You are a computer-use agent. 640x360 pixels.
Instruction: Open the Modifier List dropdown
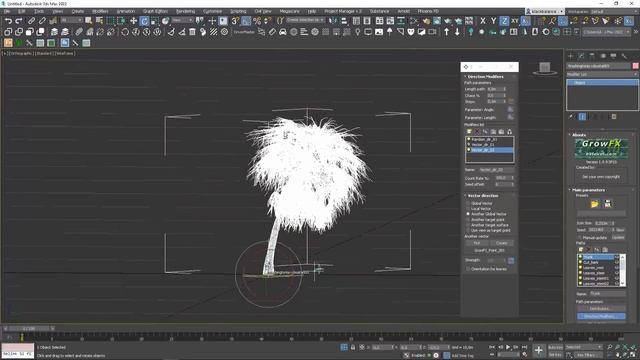pos(602,74)
